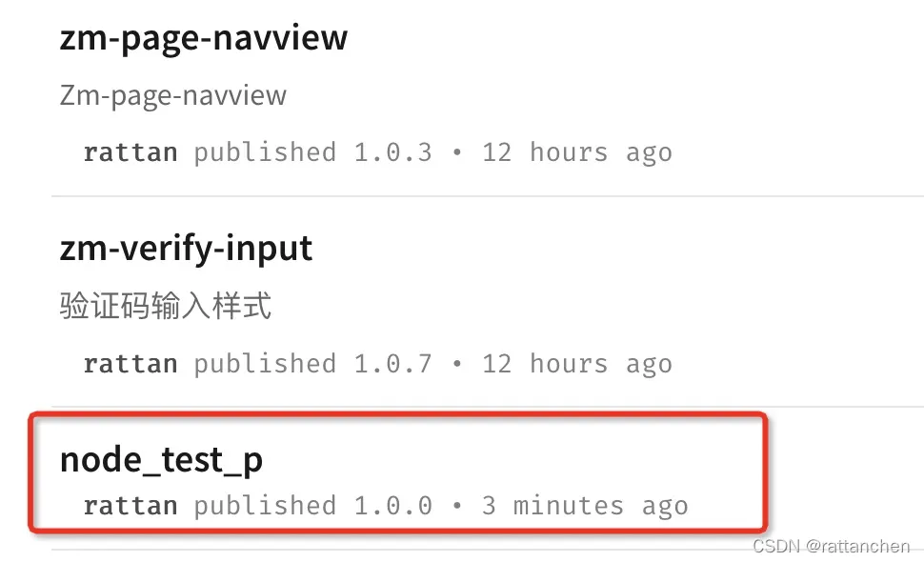
Task: Click version 1.0.3 number
Action: [x=392, y=152]
